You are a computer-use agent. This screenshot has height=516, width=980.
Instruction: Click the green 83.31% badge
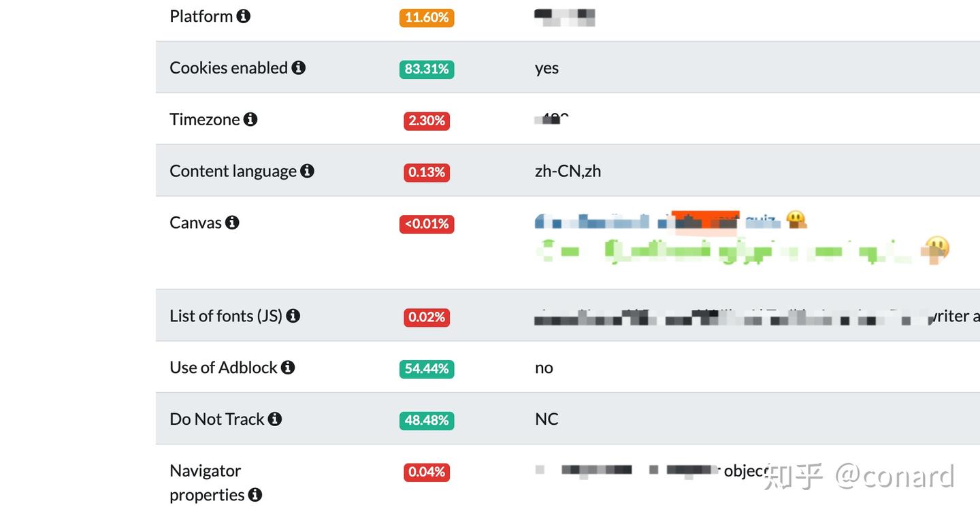click(x=427, y=69)
